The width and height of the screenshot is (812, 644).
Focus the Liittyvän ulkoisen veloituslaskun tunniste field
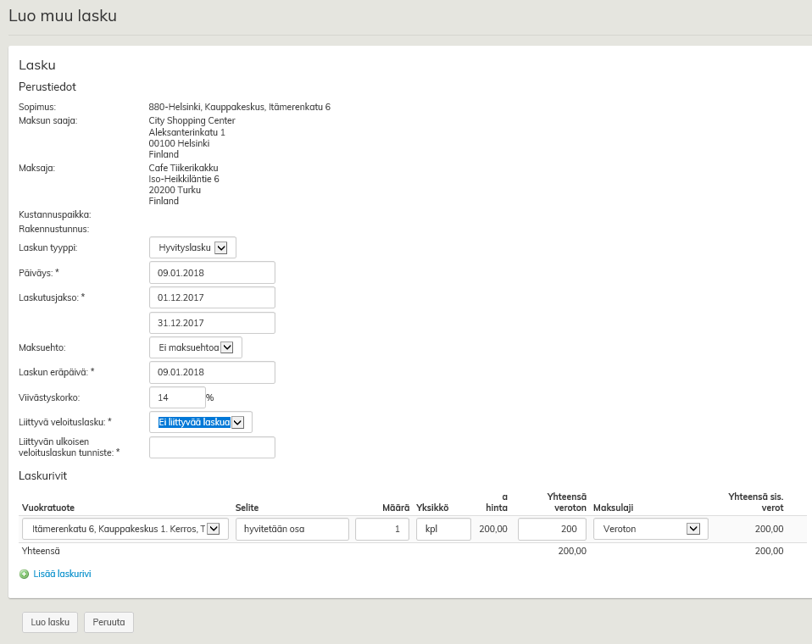point(212,447)
